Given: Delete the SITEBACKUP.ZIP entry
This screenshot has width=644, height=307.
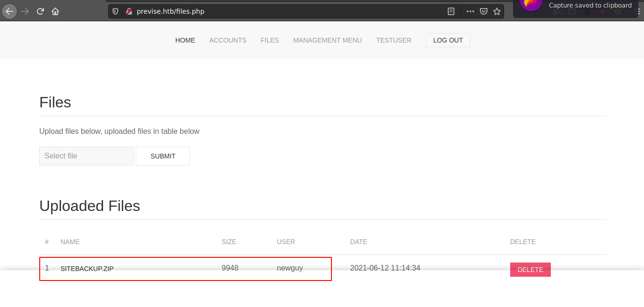Looking at the screenshot, I should coord(530,270).
